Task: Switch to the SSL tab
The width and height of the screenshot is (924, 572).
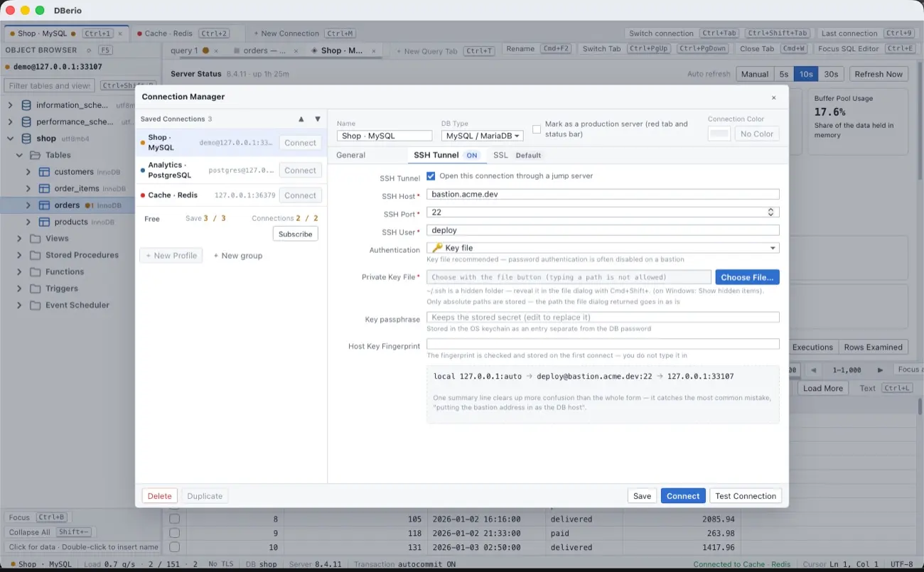Action: (x=517, y=155)
